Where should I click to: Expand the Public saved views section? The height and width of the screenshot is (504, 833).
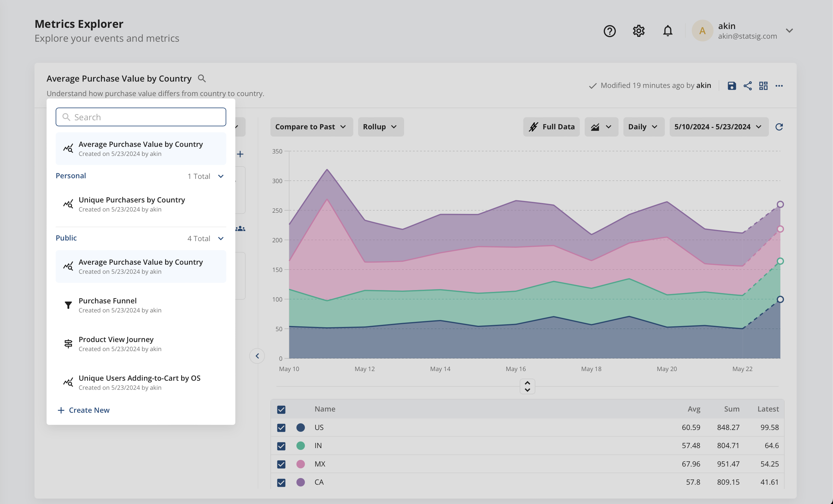[220, 238]
